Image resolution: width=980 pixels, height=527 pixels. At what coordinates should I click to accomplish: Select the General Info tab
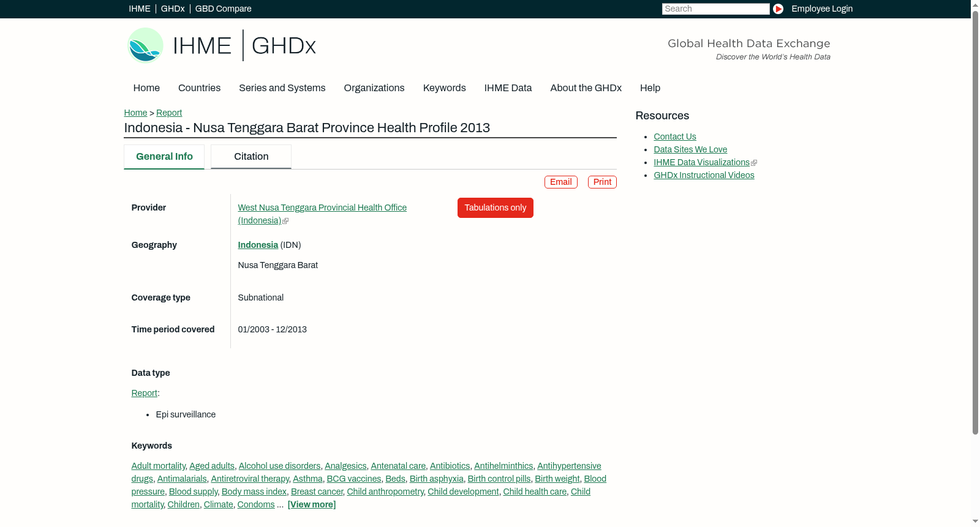click(x=164, y=157)
